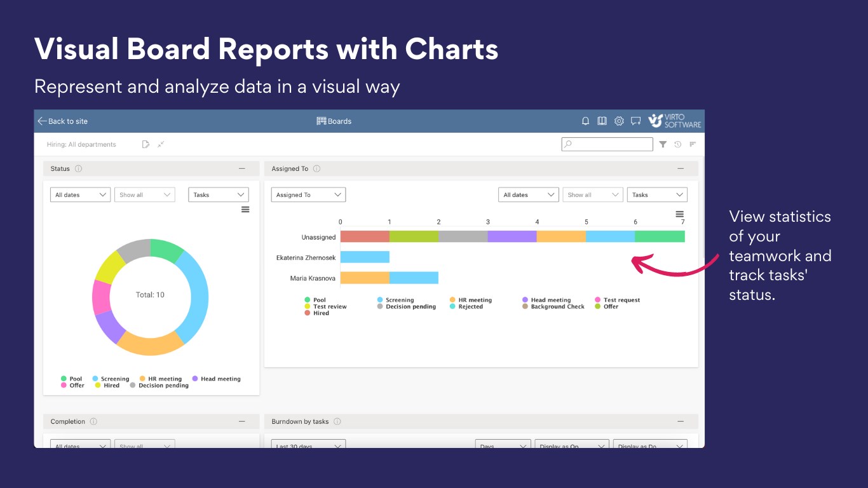Viewport: 868px width, 488px height.
Task: Open the Boards grid icon
Action: click(x=321, y=121)
